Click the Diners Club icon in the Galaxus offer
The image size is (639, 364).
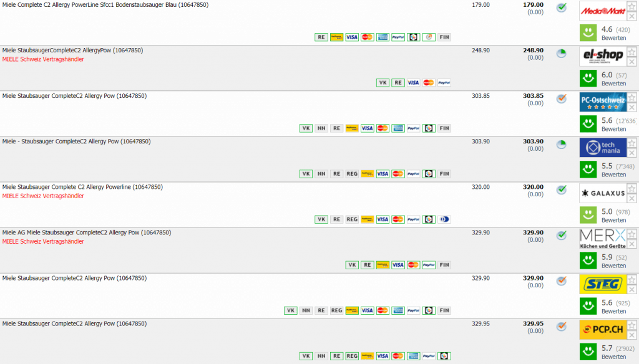(444, 219)
